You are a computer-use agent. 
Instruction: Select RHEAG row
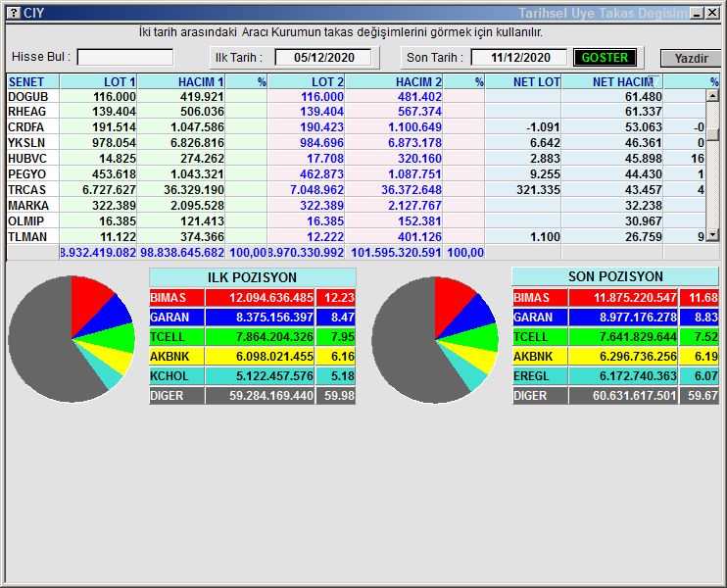[356, 112]
